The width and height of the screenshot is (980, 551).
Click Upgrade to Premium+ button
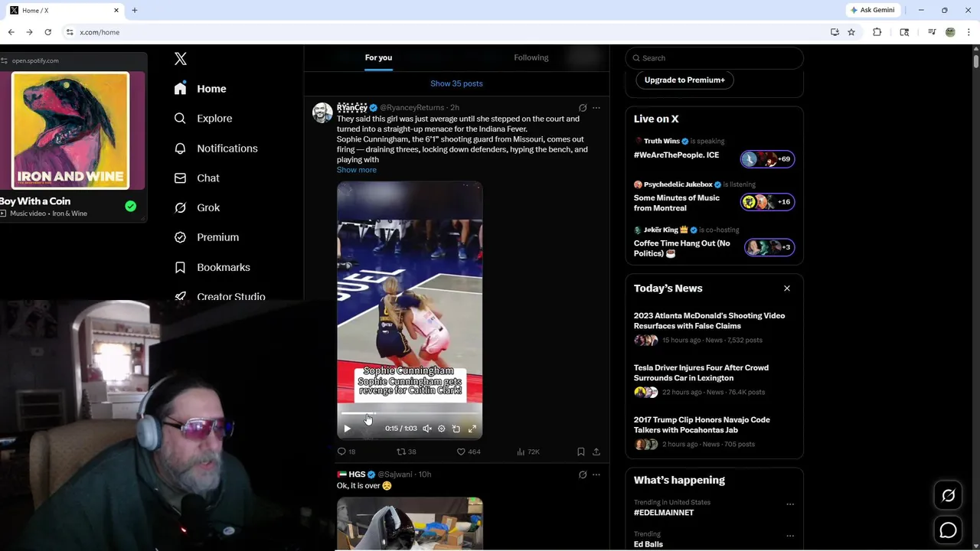point(684,80)
